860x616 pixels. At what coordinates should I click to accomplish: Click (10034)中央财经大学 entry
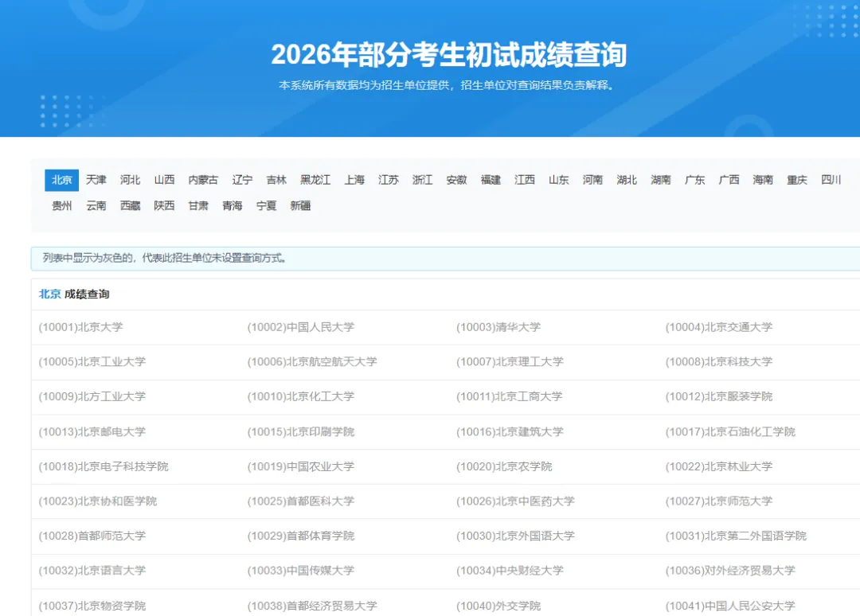pyautogui.click(x=510, y=571)
